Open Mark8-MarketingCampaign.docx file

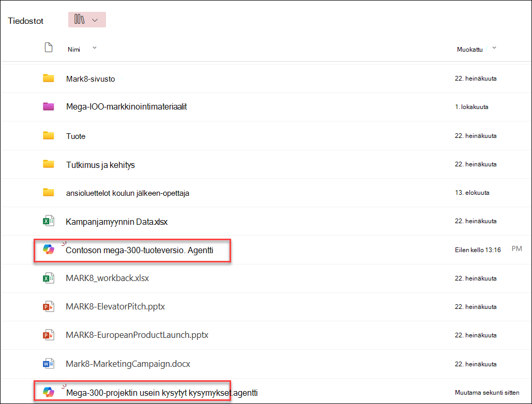(128, 364)
